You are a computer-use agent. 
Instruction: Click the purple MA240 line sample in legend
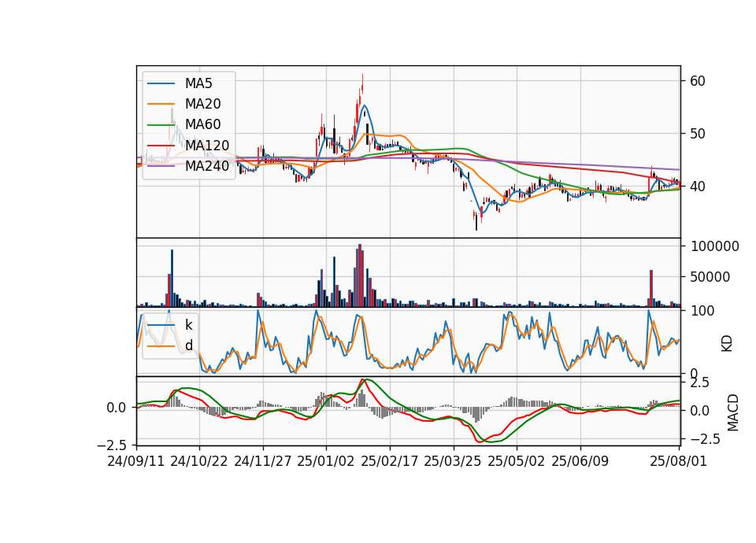(161, 166)
